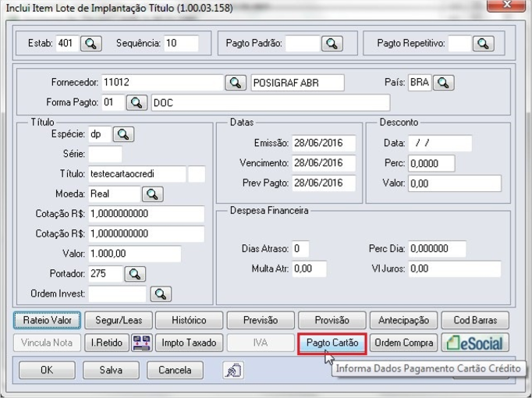Focus the second Cotação R$ field
The height and width of the screenshot is (398, 532).
pyautogui.click(x=146, y=234)
